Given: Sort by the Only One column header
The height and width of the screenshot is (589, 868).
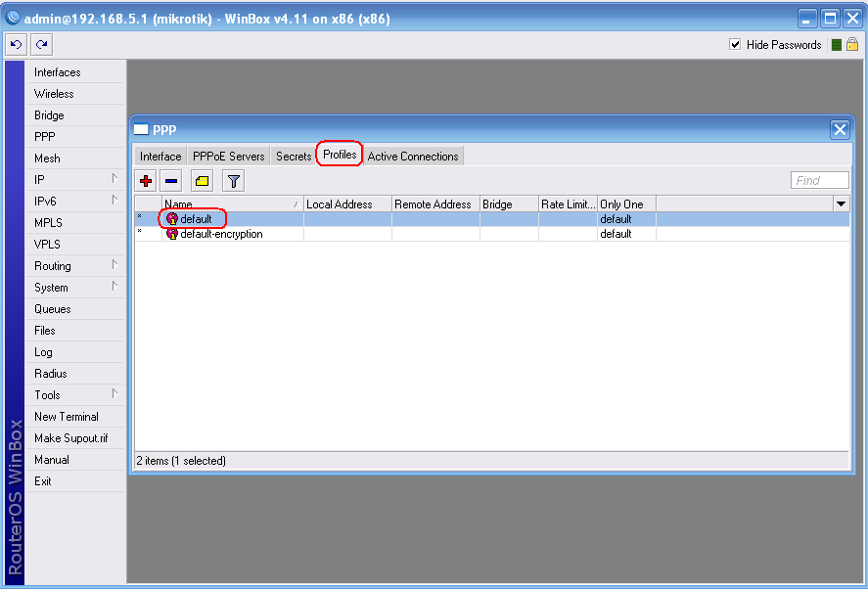Looking at the screenshot, I should click(x=626, y=204).
